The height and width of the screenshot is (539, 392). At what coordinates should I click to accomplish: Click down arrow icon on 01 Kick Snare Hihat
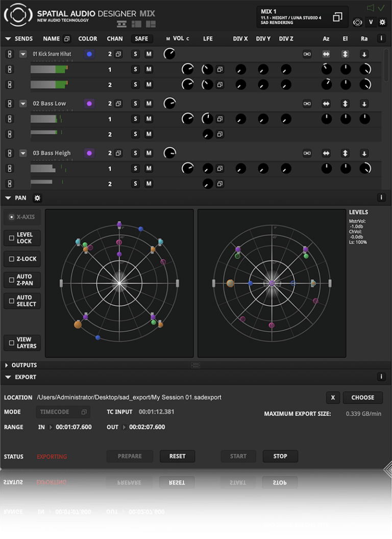point(364,54)
